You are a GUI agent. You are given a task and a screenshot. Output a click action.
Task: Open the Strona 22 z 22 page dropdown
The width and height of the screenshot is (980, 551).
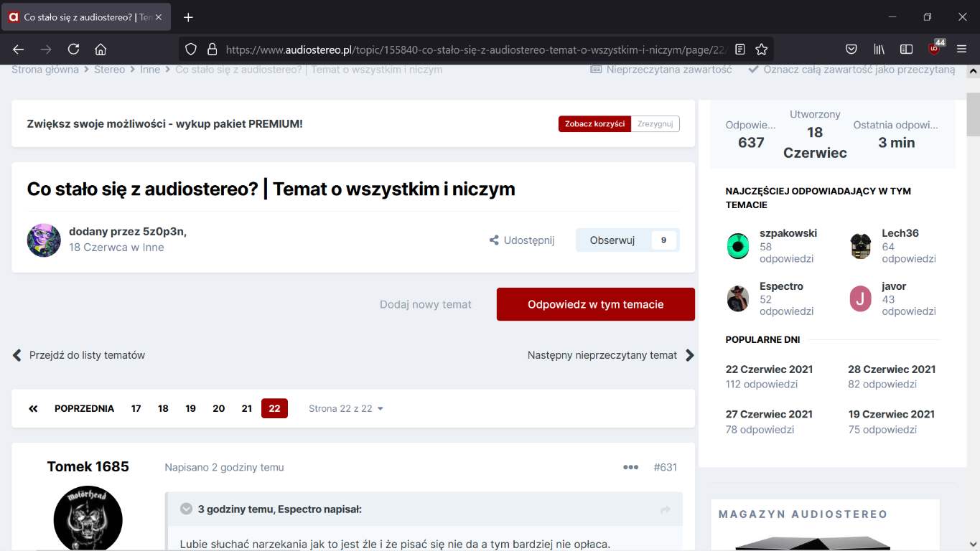tap(346, 409)
